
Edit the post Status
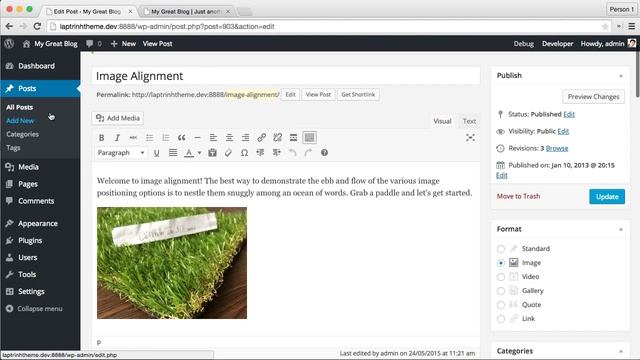569,114
